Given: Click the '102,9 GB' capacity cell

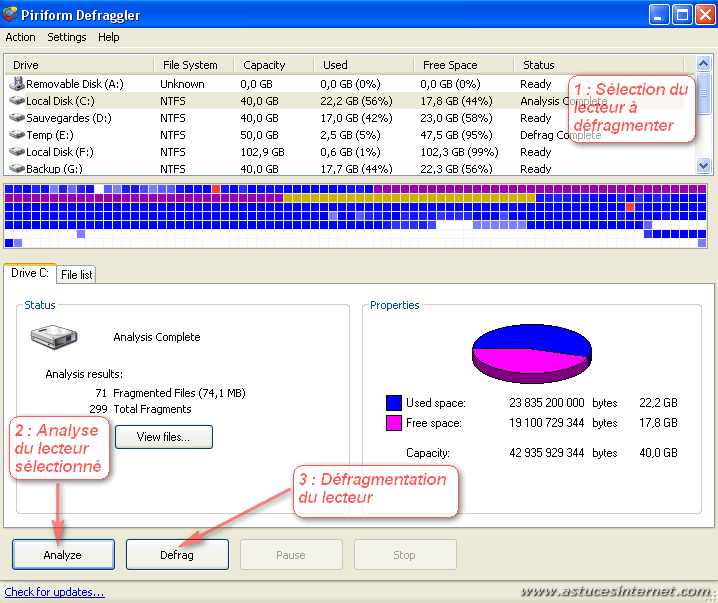Looking at the screenshot, I should [262, 152].
